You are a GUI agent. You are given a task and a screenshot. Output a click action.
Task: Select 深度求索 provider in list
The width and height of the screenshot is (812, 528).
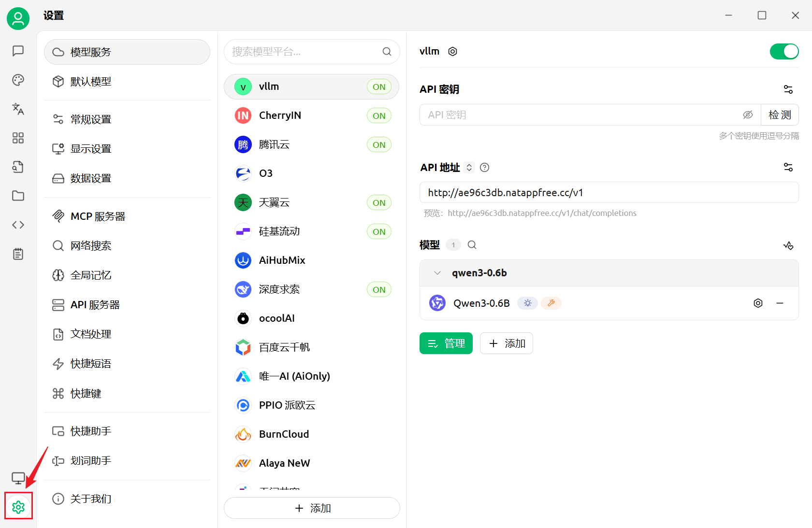tap(312, 289)
